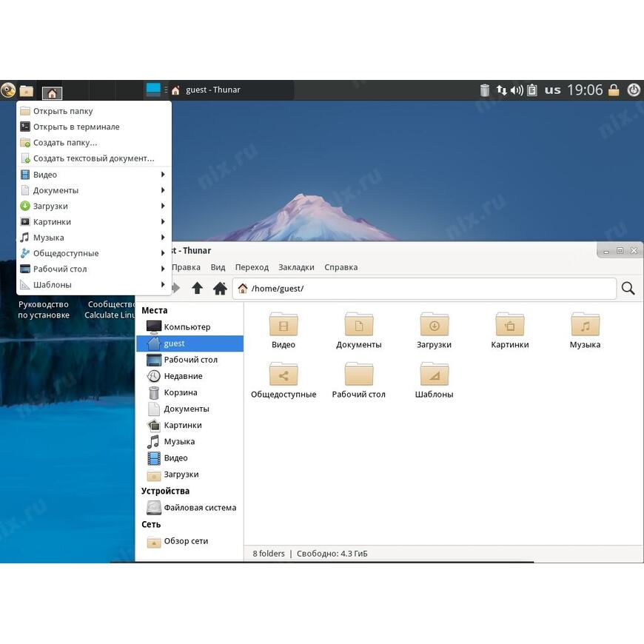The width and height of the screenshot is (644, 644).
Task: Click the home folder toolbar icon
Action: [220, 288]
